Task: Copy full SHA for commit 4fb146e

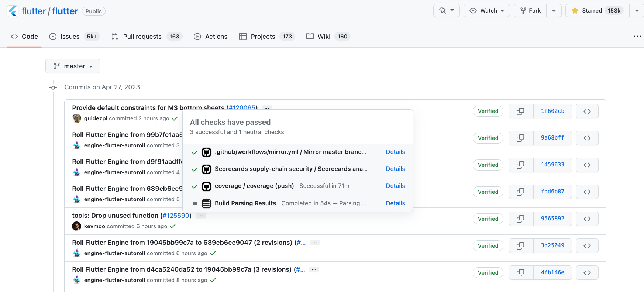Action: pos(521,273)
